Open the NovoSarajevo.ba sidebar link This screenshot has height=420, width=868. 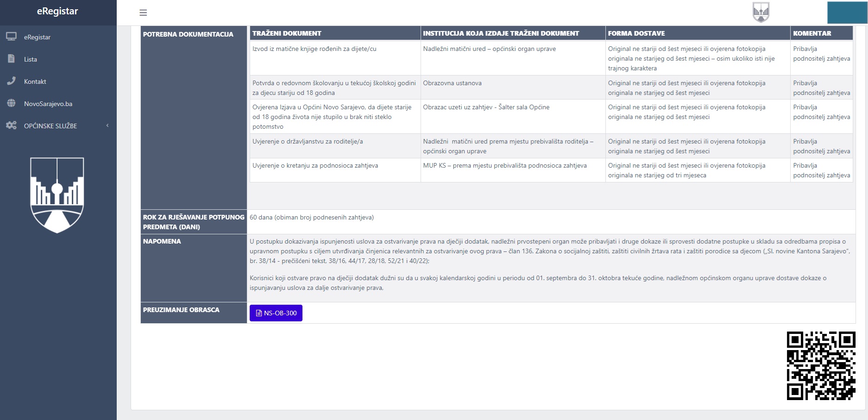[48, 104]
